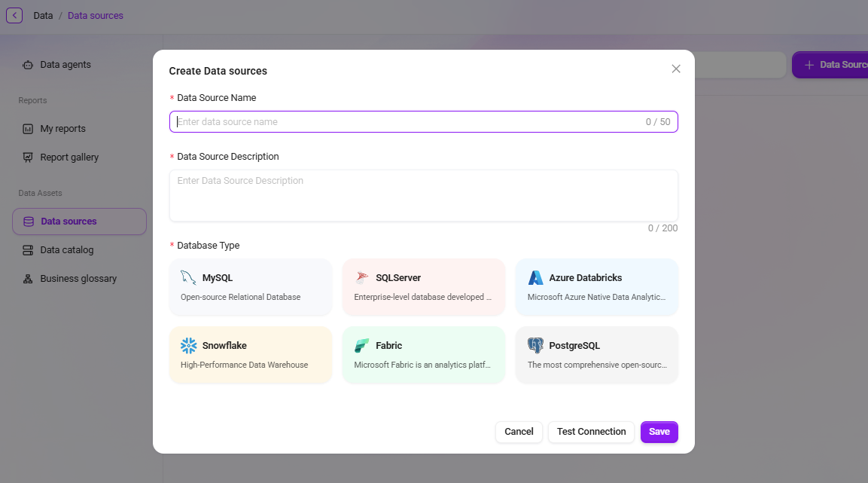Click 'High-Performance Data Warehouse' text

[244, 365]
